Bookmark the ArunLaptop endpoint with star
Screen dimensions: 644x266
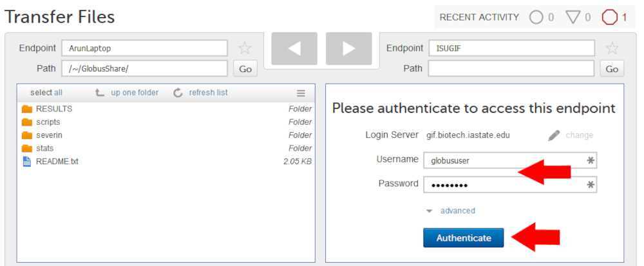click(x=245, y=48)
